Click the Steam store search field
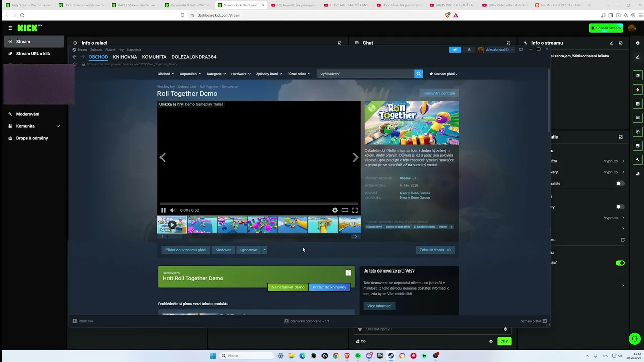This screenshot has width=644, height=362. coord(366,74)
